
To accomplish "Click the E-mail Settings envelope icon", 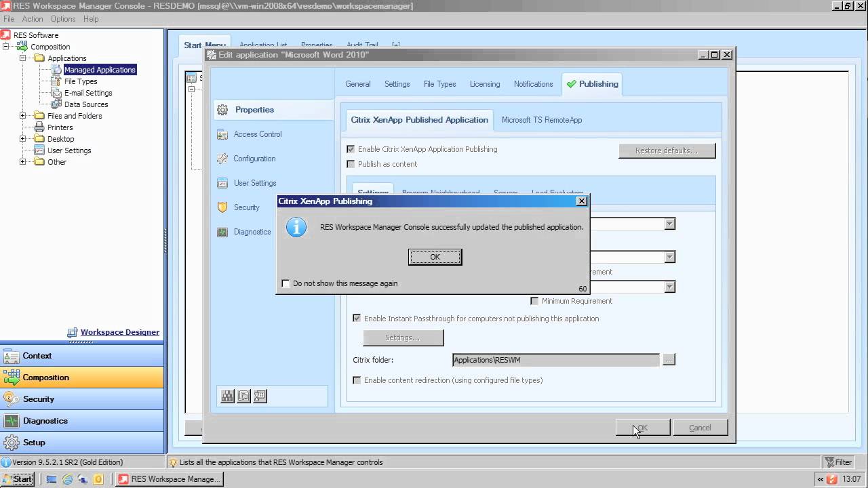I will point(56,93).
